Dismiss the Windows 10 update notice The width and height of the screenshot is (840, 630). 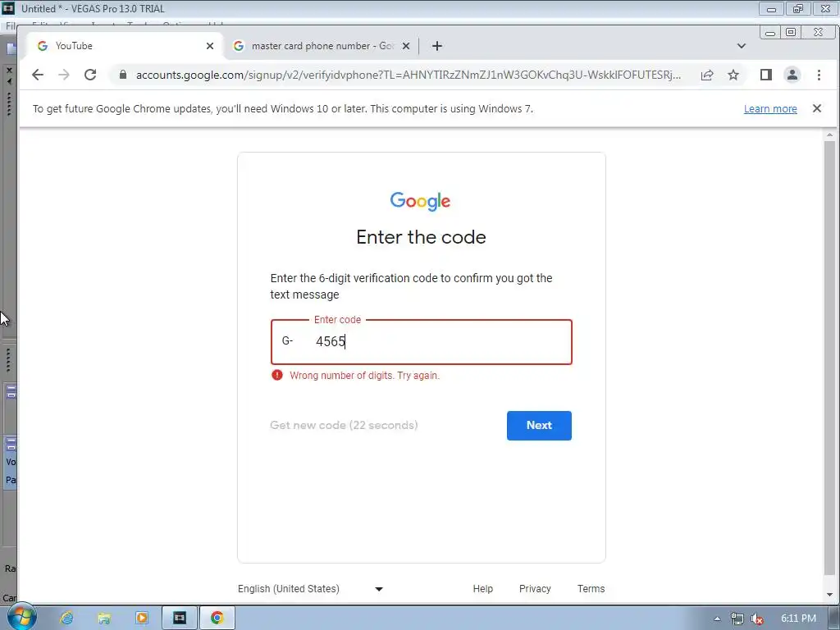click(817, 108)
